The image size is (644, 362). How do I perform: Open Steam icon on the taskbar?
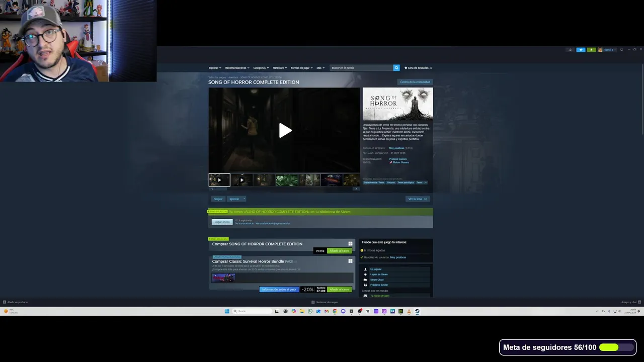click(x=417, y=311)
